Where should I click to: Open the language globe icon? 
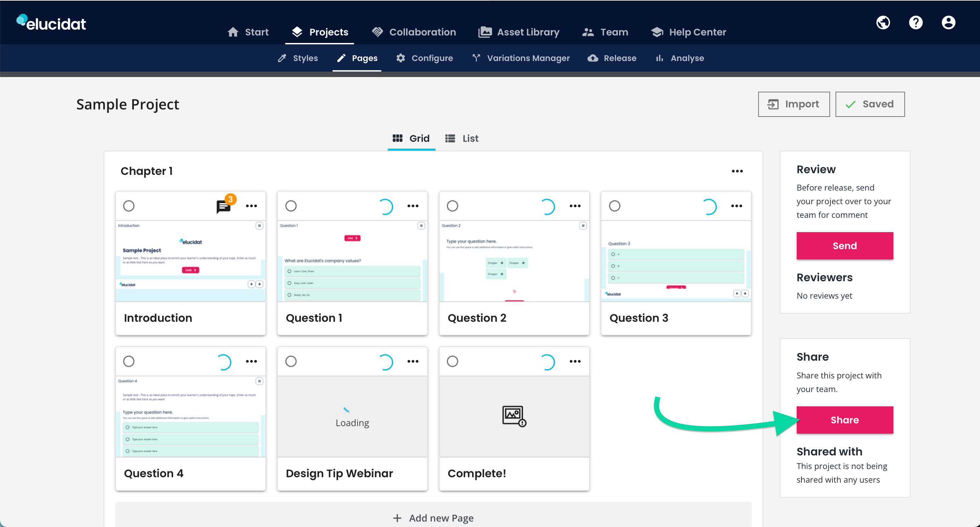point(883,22)
